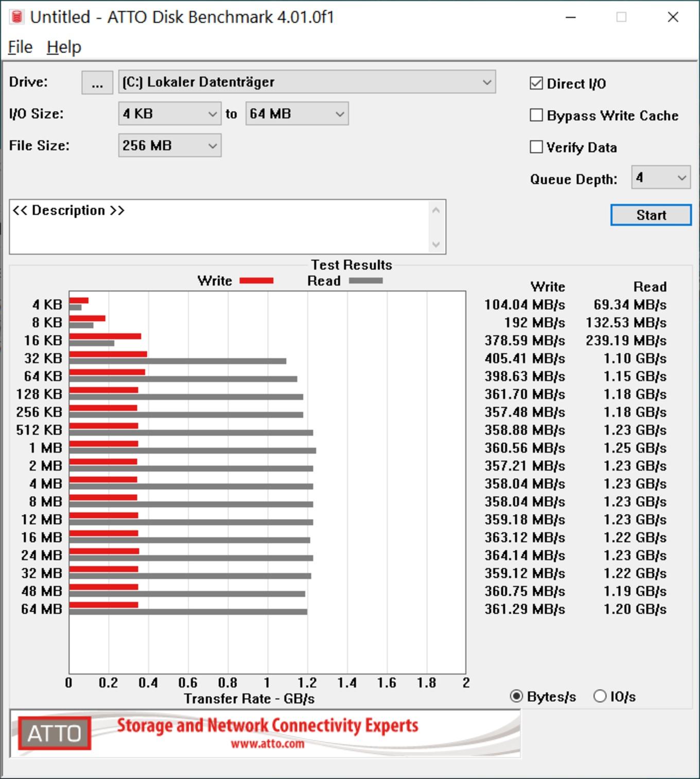Select the Bytes/s radio button
The height and width of the screenshot is (779, 700).
click(516, 697)
